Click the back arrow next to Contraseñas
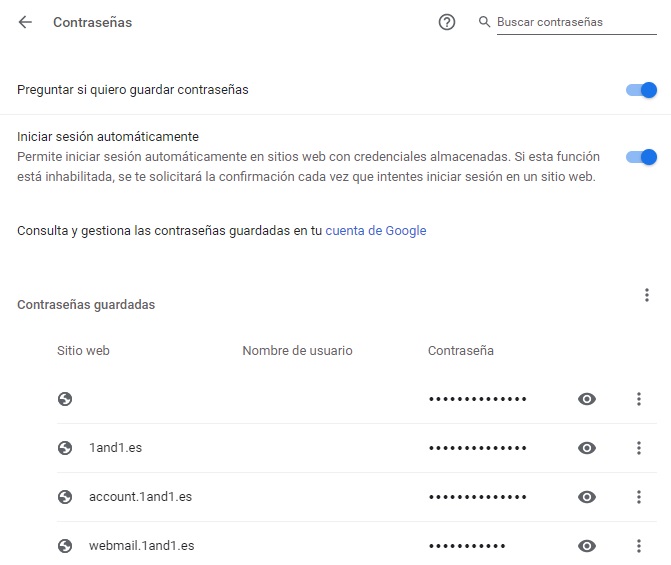 [x=25, y=22]
